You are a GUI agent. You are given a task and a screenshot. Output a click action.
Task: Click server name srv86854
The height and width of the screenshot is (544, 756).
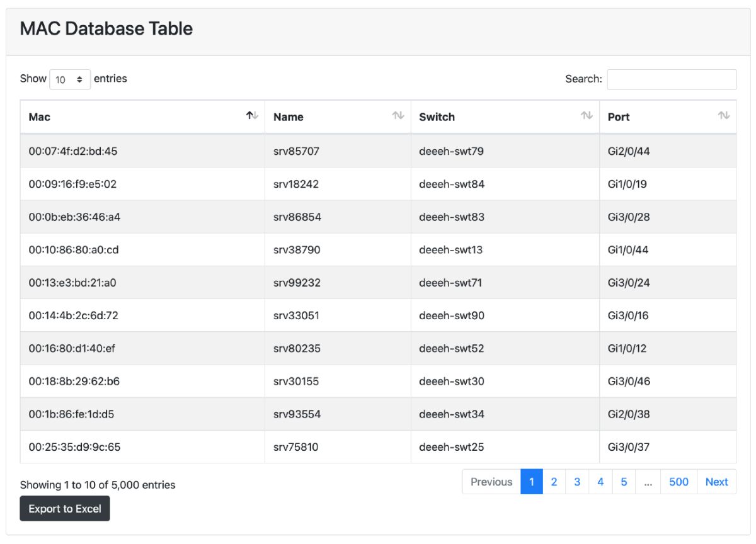tap(297, 217)
